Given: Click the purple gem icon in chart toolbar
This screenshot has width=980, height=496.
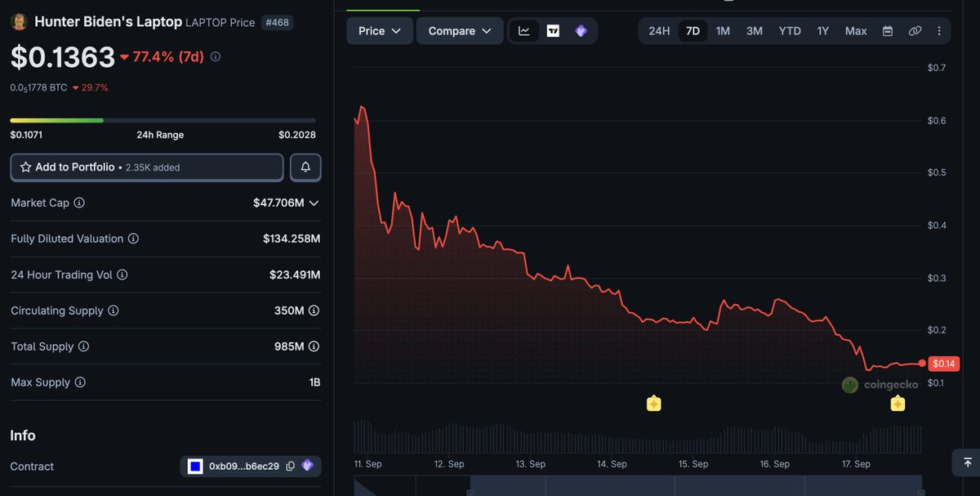Looking at the screenshot, I should coord(581,31).
